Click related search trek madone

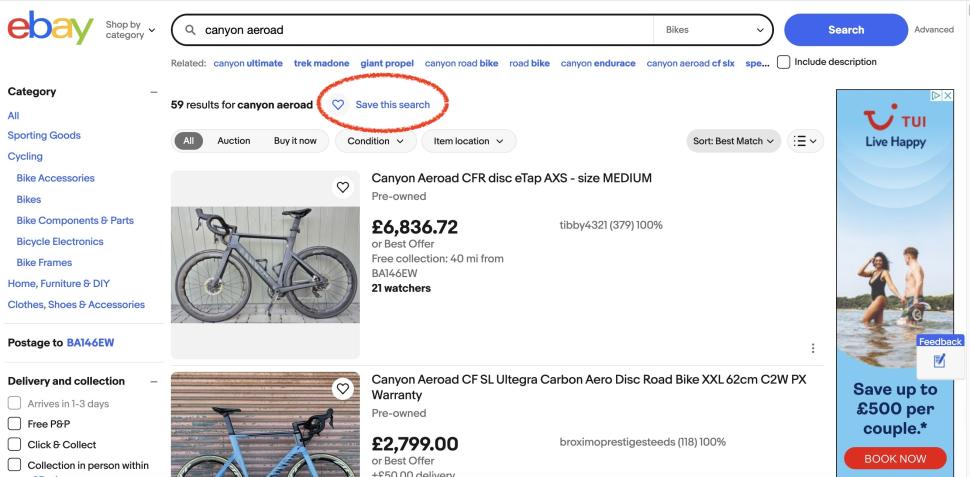coord(322,63)
